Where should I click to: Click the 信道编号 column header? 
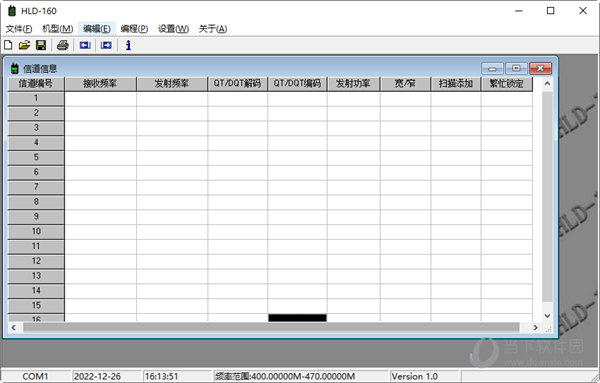pos(36,84)
